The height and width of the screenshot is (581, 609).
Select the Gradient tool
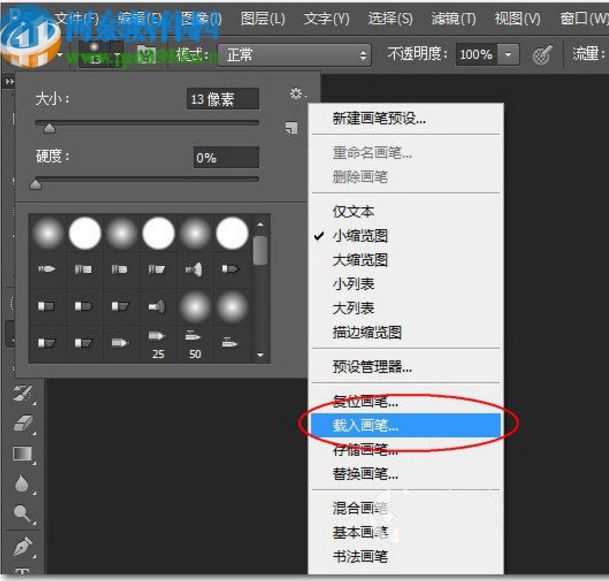23,454
